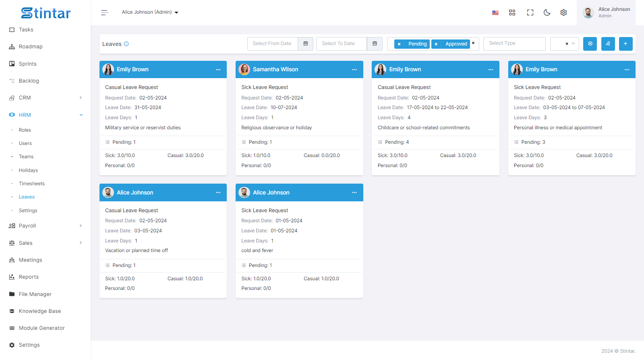
Task: Remove the Approved filter tag
Action: (436, 44)
